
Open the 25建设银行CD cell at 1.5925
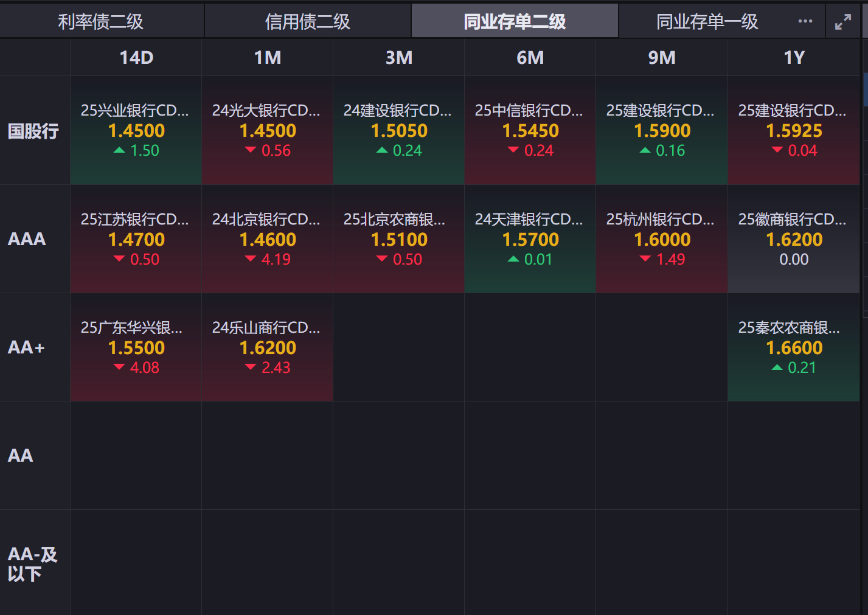[x=794, y=130]
